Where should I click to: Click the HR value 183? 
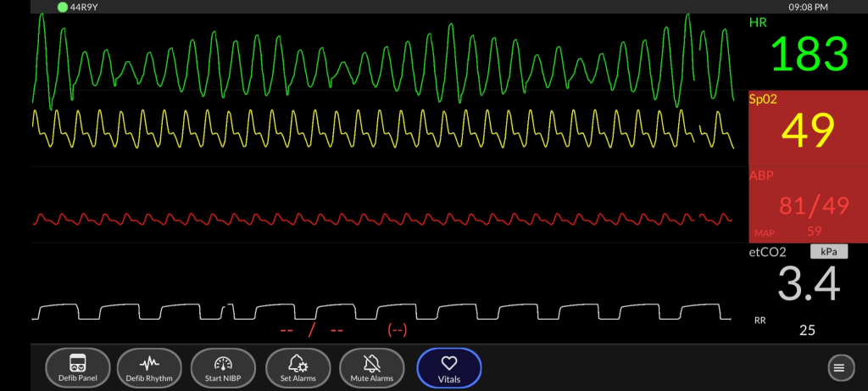(809, 54)
